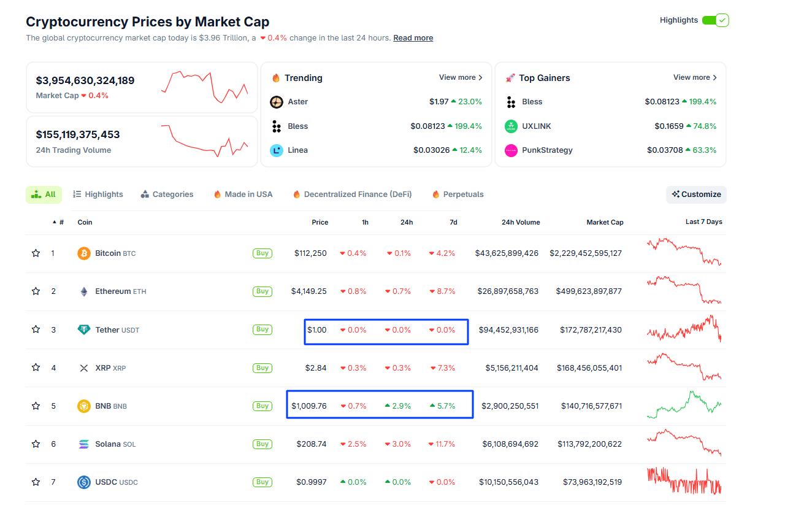Switch to the Categories tab

click(167, 194)
